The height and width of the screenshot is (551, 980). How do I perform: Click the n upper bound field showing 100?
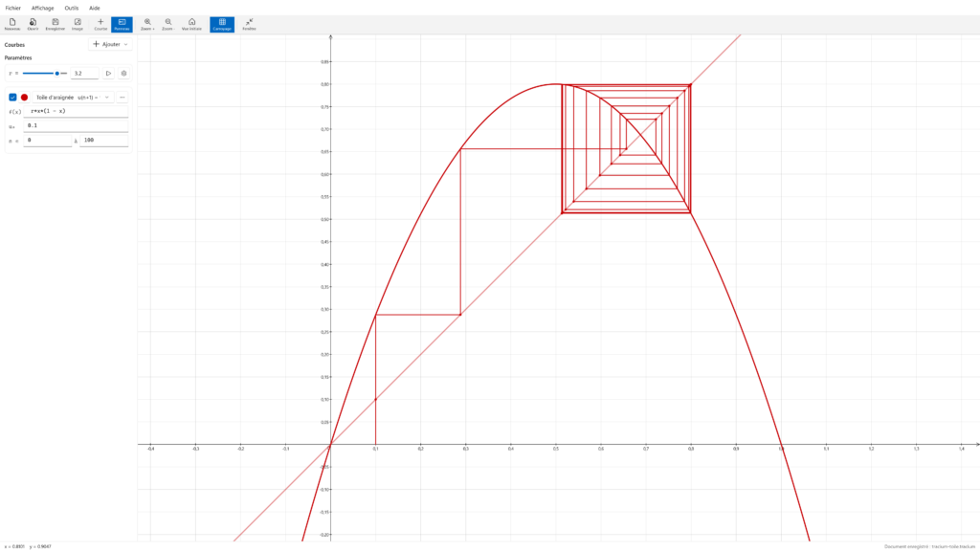tap(104, 141)
